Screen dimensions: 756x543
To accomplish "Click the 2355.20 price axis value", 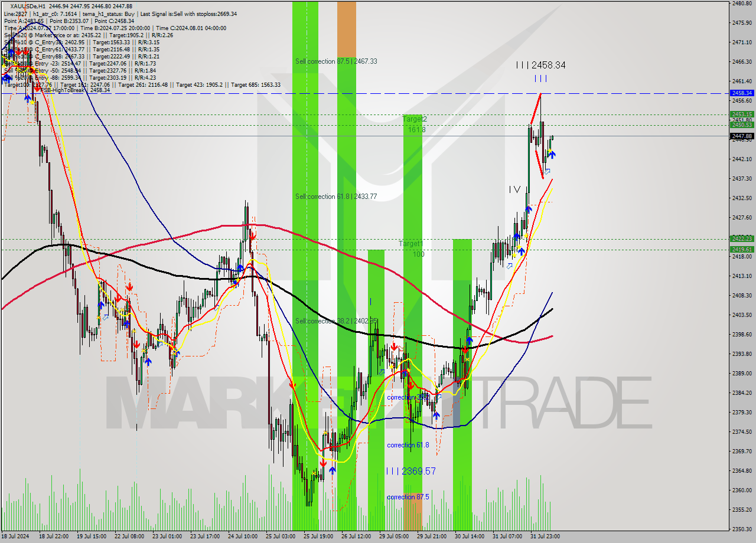I will point(742,509).
